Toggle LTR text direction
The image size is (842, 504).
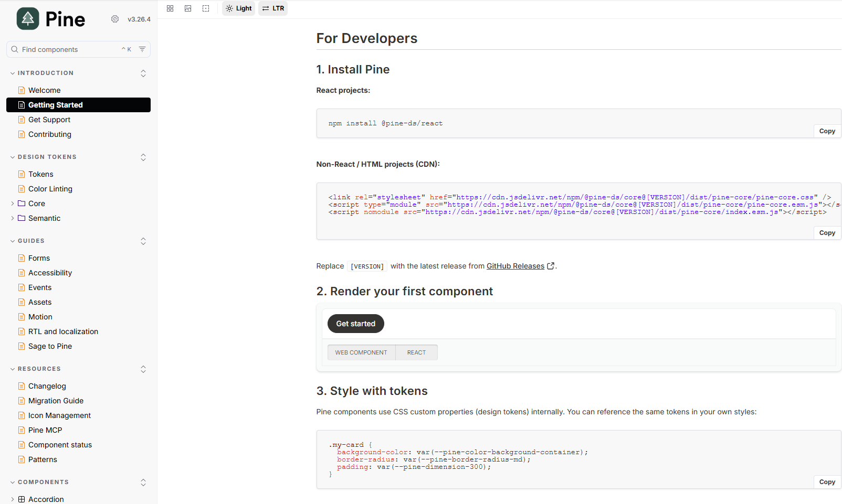(273, 8)
